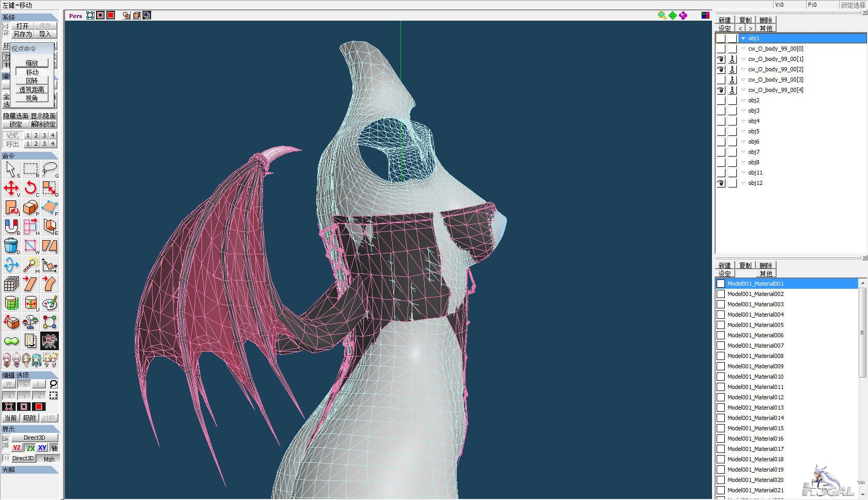Hide cw_O_body_99_00[1] using its eye toggle
The width and height of the screenshot is (868, 500).
(x=721, y=59)
